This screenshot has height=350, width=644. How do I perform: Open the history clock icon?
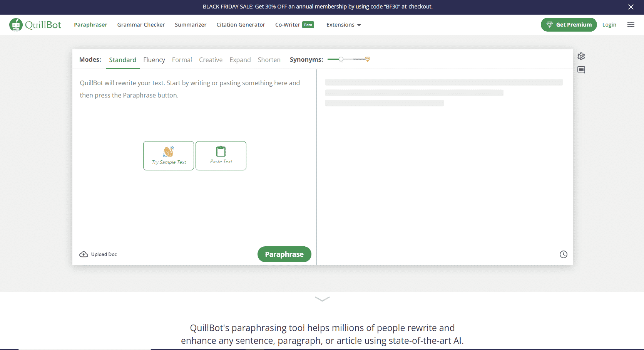click(x=564, y=254)
